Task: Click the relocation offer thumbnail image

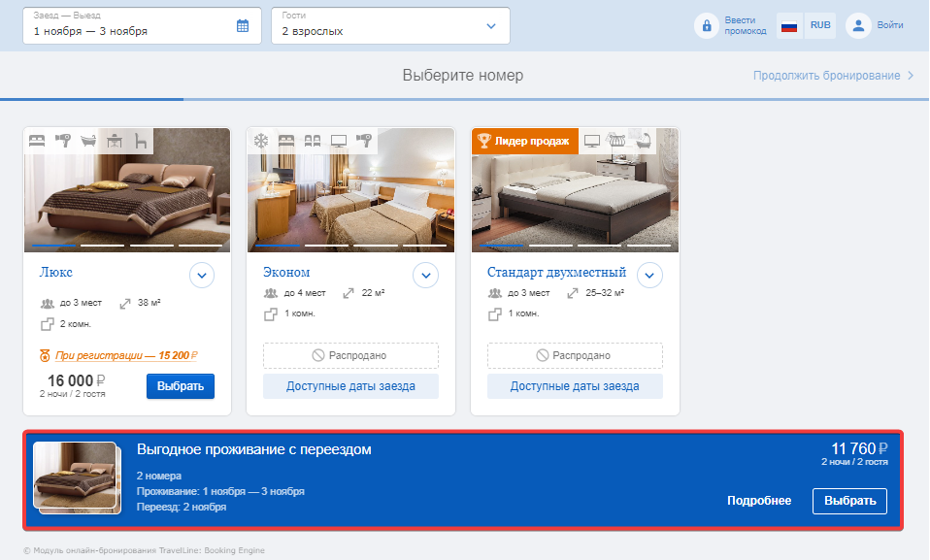Action: (x=76, y=476)
